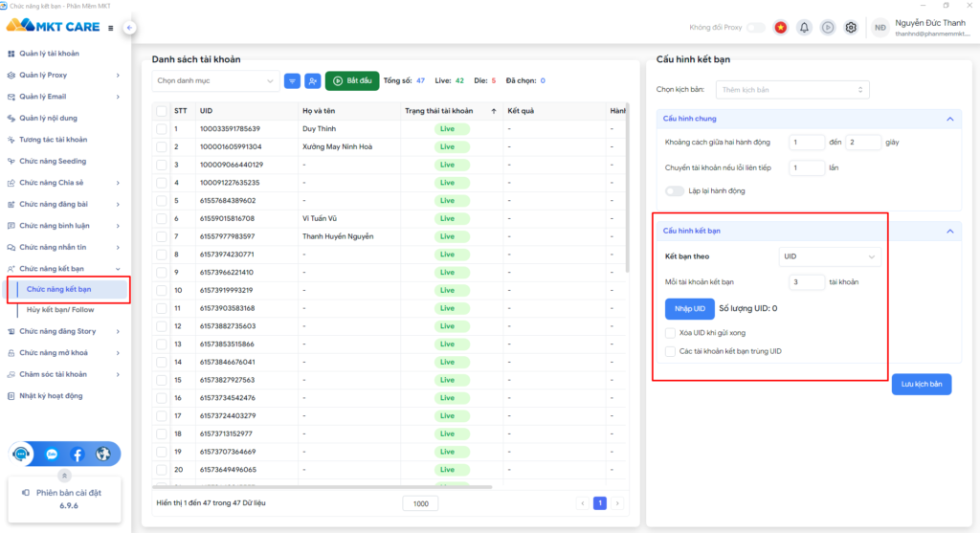The width and height of the screenshot is (980, 533).
Task: Sort by Trạng thái tài khoản column arrow
Action: tap(494, 111)
